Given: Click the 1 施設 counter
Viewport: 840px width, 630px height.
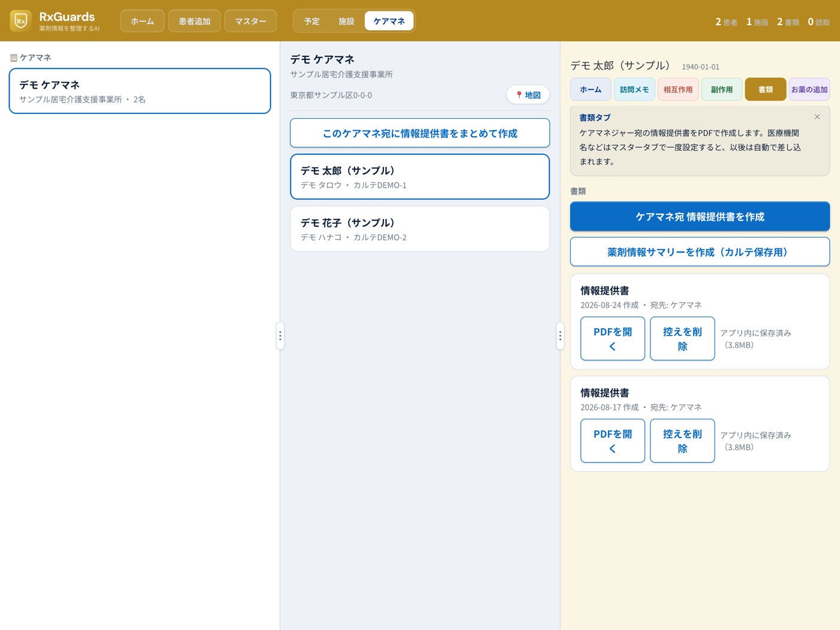Looking at the screenshot, I should [757, 22].
